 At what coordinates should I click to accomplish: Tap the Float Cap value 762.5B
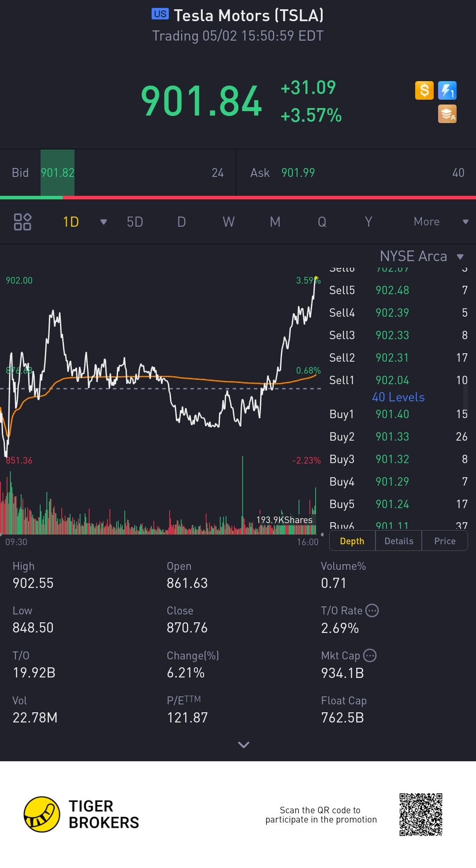342,718
